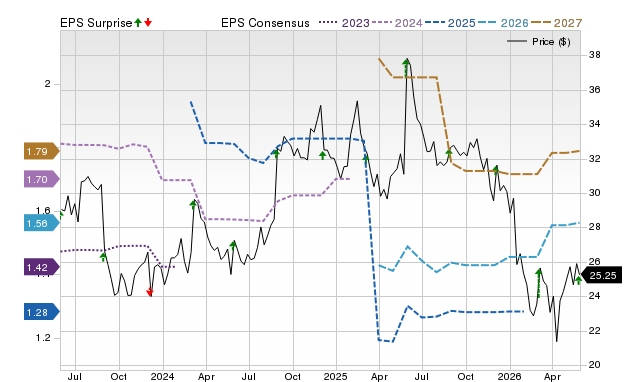This screenshot has height=382, width=640.
Task: Toggle the 2027 EPS consensus legend entry
Action: point(556,23)
